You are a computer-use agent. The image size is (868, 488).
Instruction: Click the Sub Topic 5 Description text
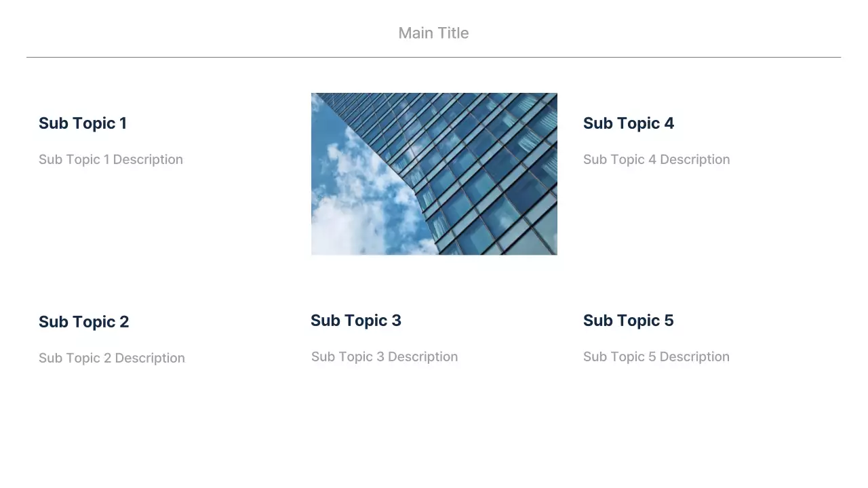656,357
